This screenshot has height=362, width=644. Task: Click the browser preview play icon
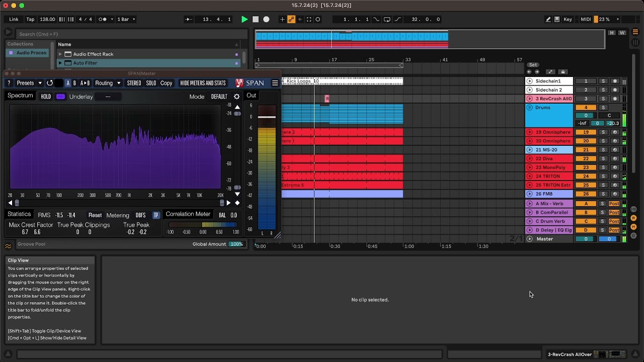9,32
